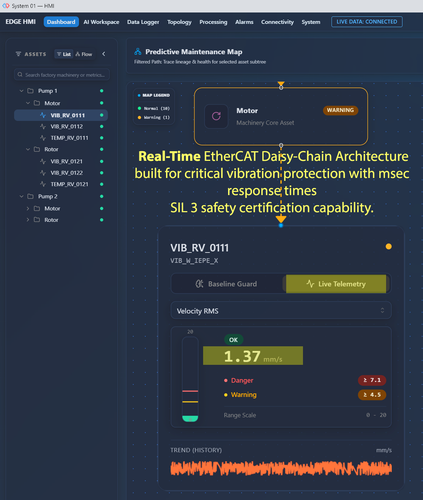Click Pump 1 folder icon
This screenshot has width=423, height=500.
click(30, 91)
